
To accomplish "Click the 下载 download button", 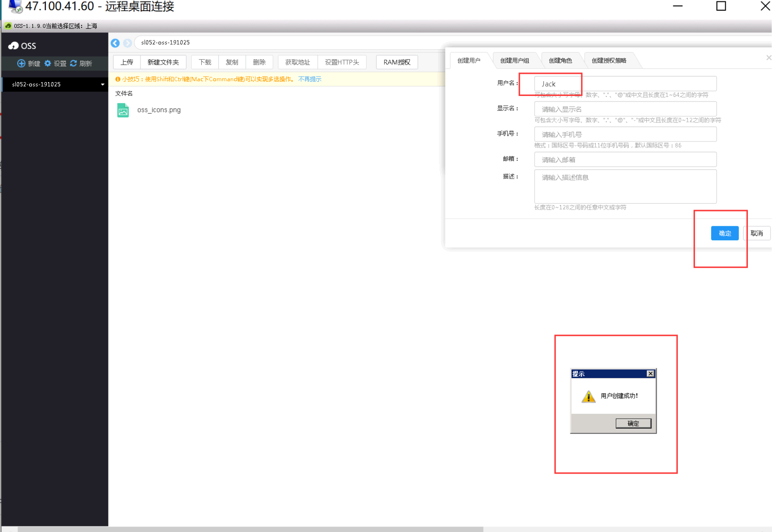I will 205,62.
